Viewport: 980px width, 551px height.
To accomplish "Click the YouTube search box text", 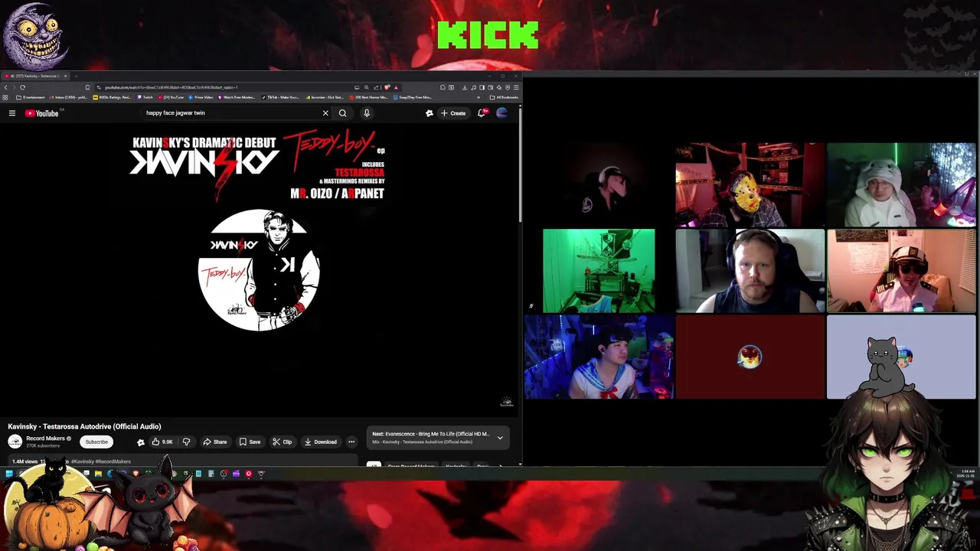I will pyautogui.click(x=175, y=113).
